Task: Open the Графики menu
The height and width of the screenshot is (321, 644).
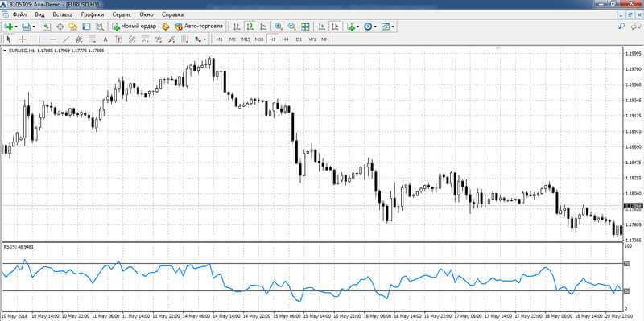Action: point(93,14)
